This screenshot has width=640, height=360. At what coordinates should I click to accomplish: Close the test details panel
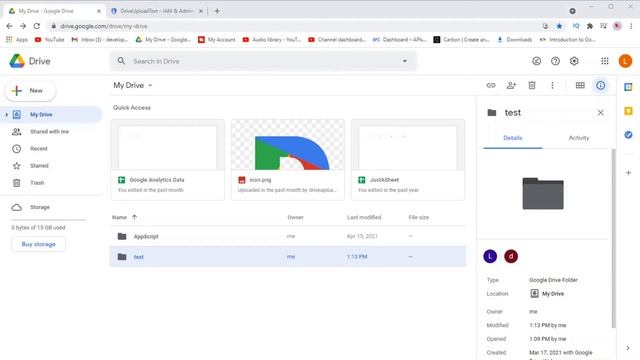[x=600, y=113]
